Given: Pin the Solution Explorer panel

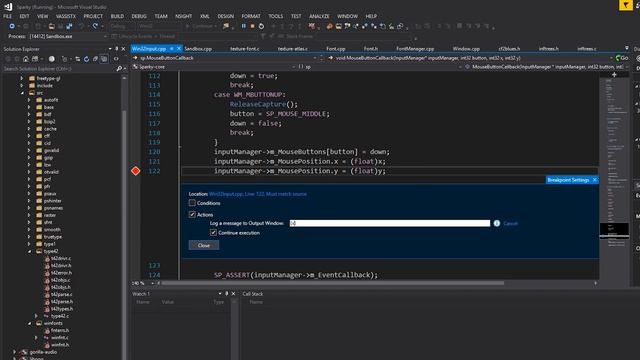Looking at the screenshot, I should pos(116,49).
